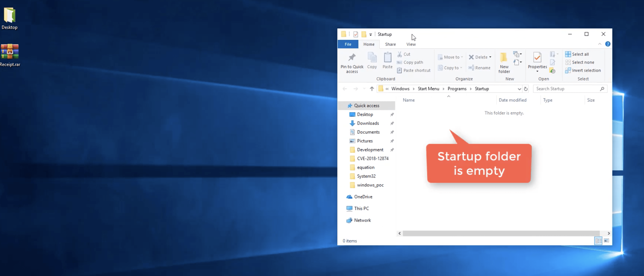Create a New folder from the ribbon

pos(504,62)
